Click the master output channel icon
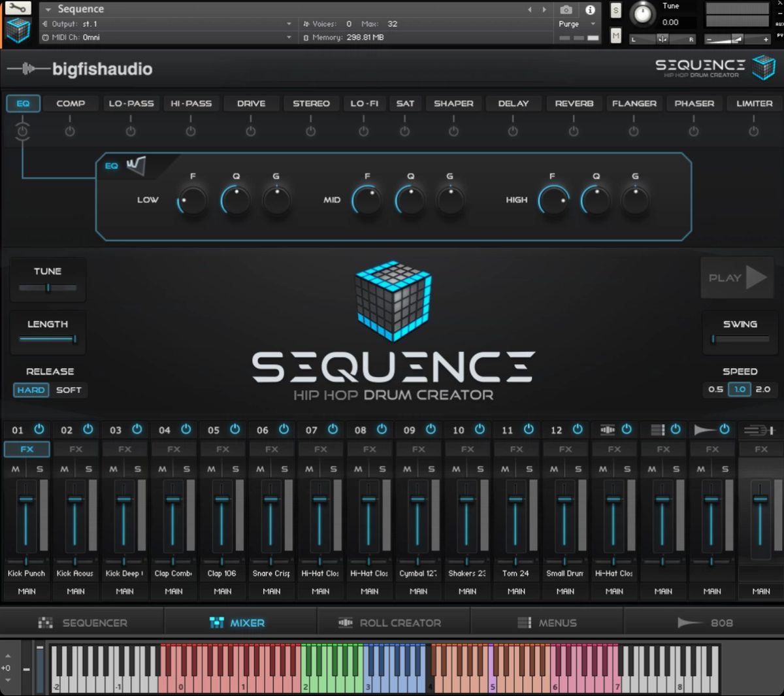The image size is (784, 696). pos(759,430)
